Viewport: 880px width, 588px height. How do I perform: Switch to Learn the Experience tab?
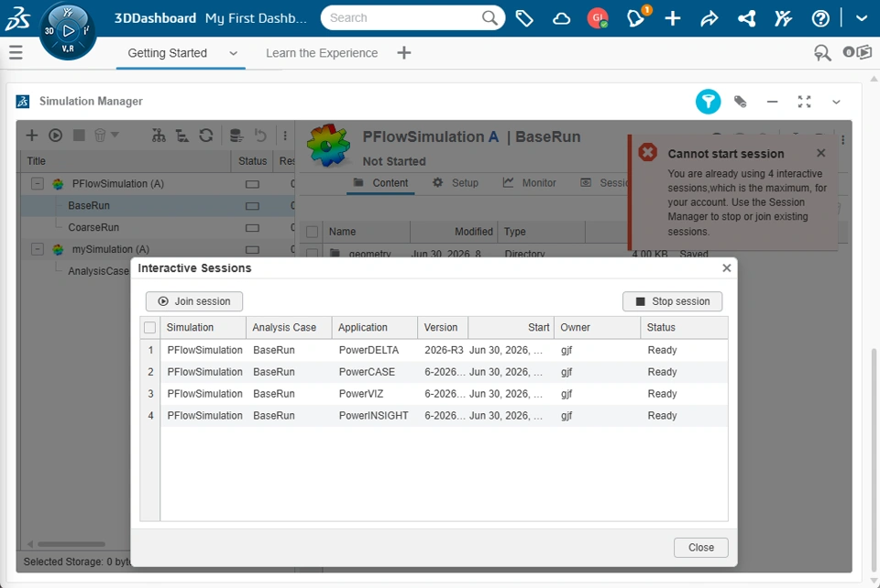322,53
